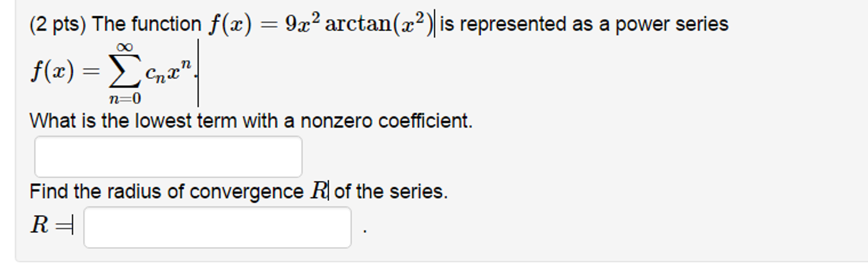Click the sigma summation symbol
Image resolution: width=868 pixels, height=277 pixels.
click(x=125, y=70)
